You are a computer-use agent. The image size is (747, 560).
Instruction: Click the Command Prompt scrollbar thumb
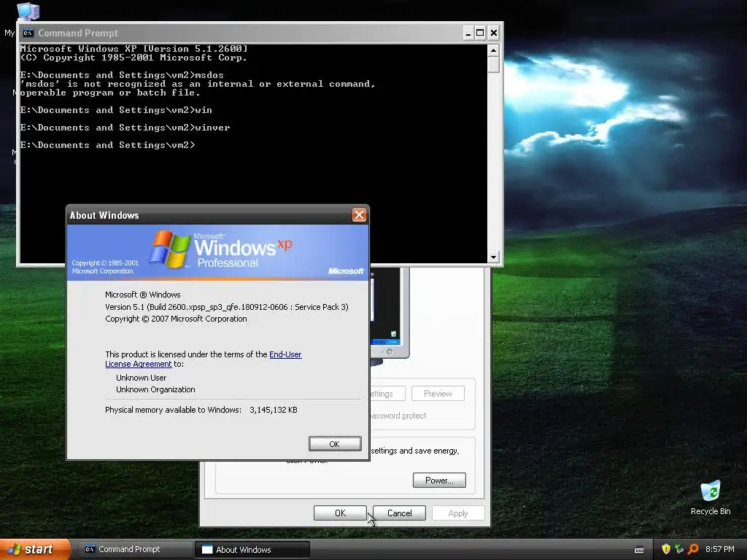494,64
